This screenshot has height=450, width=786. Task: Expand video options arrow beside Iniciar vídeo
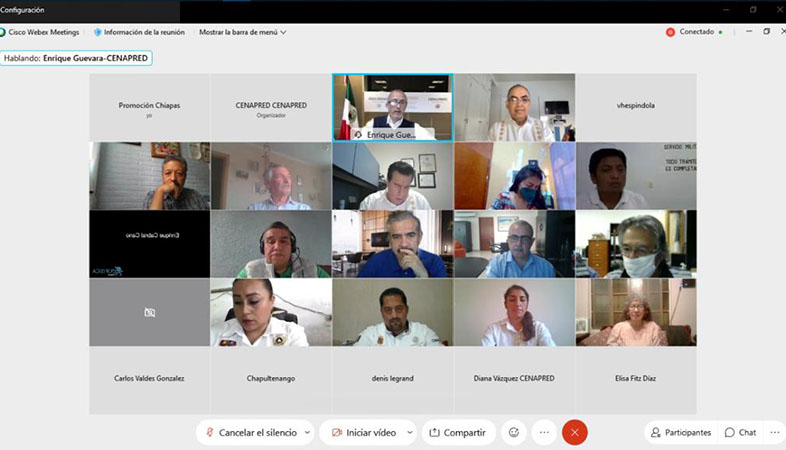coord(410,432)
